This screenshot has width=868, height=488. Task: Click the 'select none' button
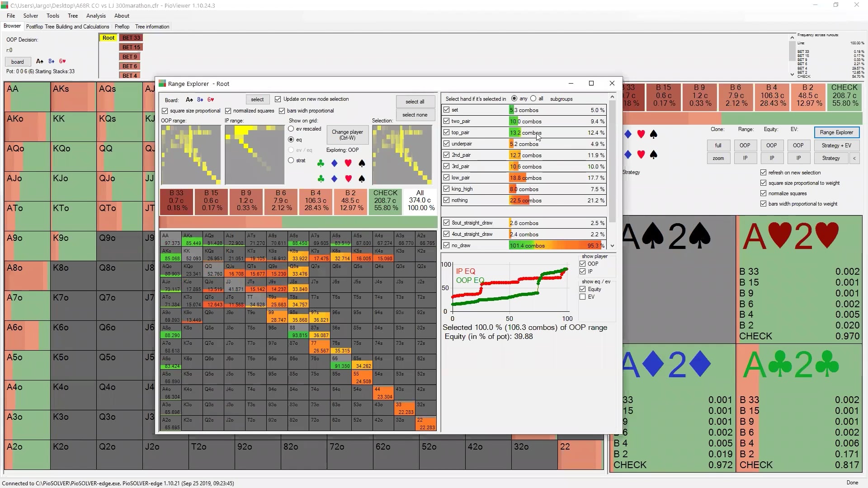click(x=415, y=115)
